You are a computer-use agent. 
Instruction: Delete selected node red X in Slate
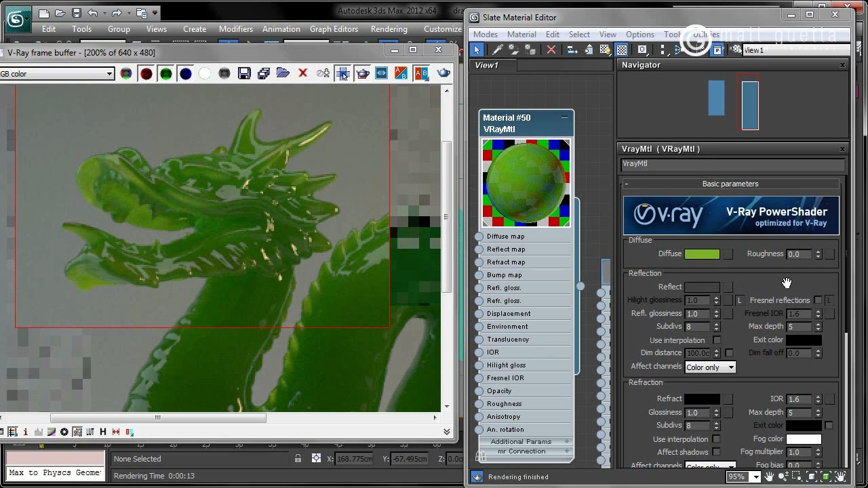[551, 49]
